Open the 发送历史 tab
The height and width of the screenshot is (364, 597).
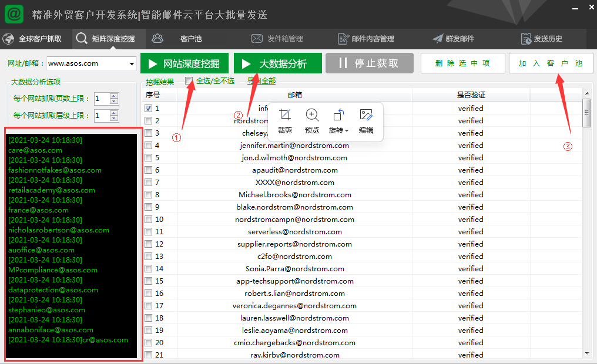(x=541, y=39)
